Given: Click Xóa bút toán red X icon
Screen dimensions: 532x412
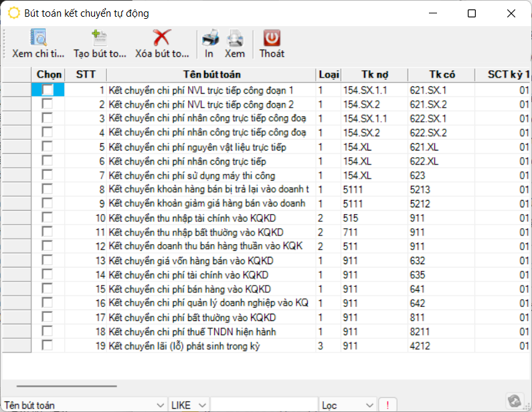Looking at the screenshot, I should [162, 44].
